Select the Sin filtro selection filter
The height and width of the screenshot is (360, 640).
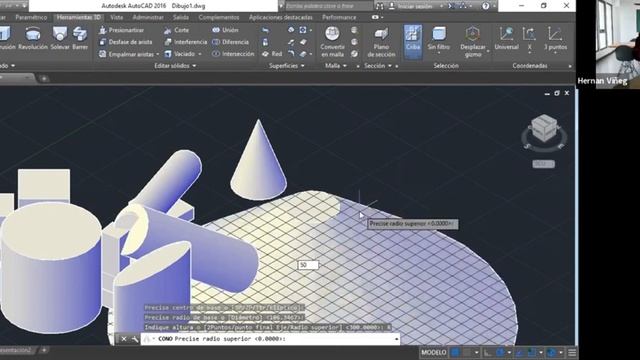439,38
